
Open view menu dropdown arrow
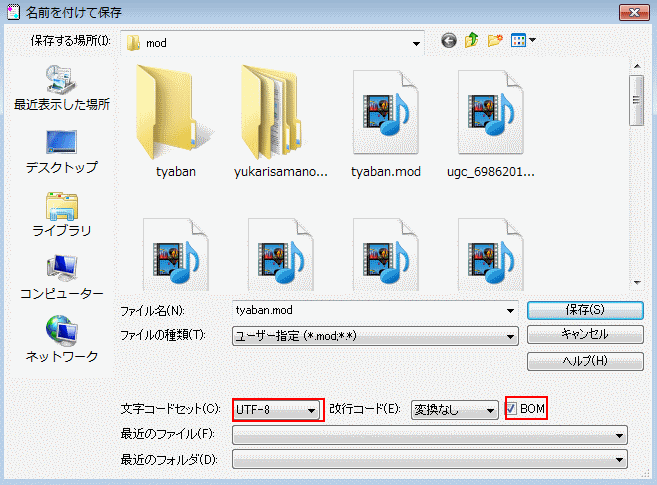pos(532,40)
